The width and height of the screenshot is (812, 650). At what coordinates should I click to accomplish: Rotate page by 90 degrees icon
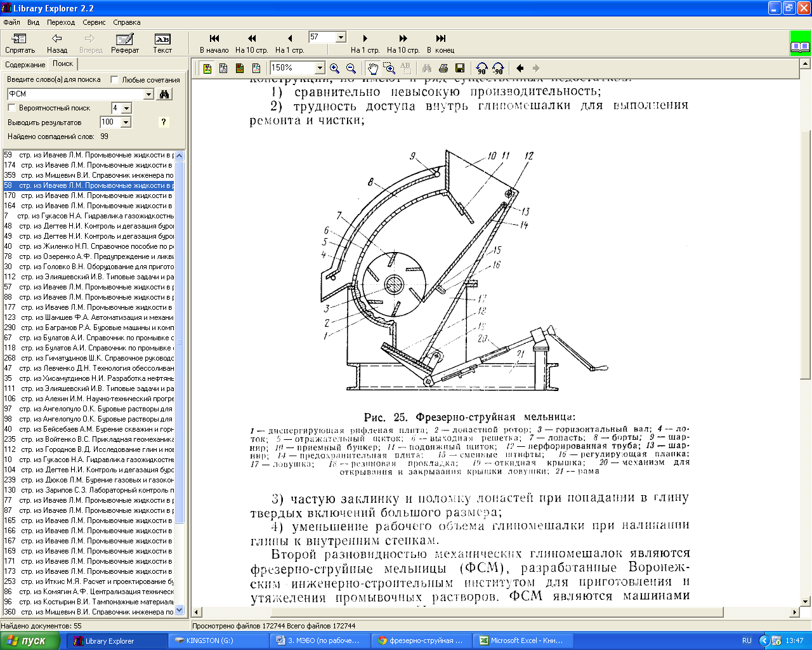point(482,68)
